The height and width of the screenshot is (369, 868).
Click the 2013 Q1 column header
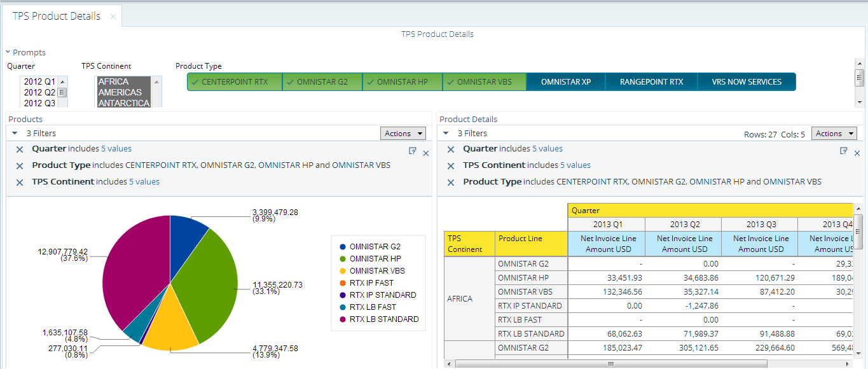607,225
